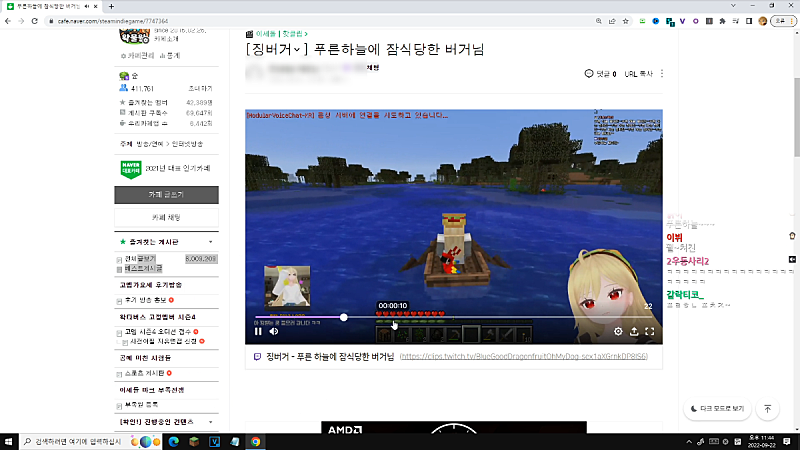Click the address bar URL field
The image size is (800, 450).
(x=316, y=21)
